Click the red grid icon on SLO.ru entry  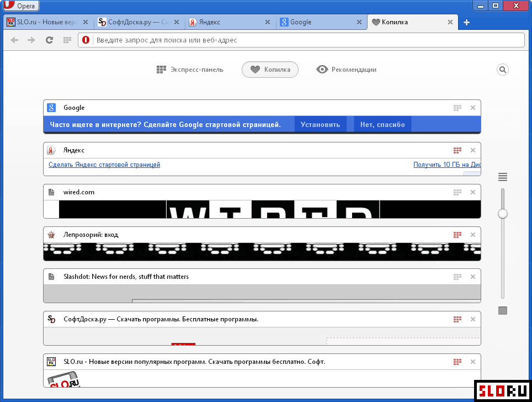(x=457, y=362)
